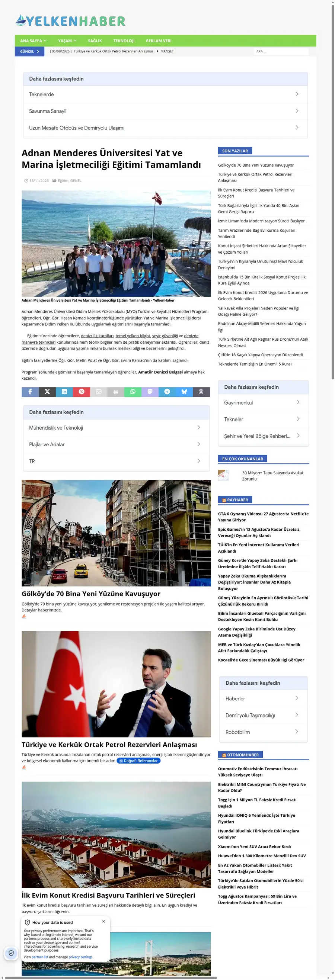
Task: Expand the TR suggestion row
Action: pyautogui.click(x=117, y=461)
